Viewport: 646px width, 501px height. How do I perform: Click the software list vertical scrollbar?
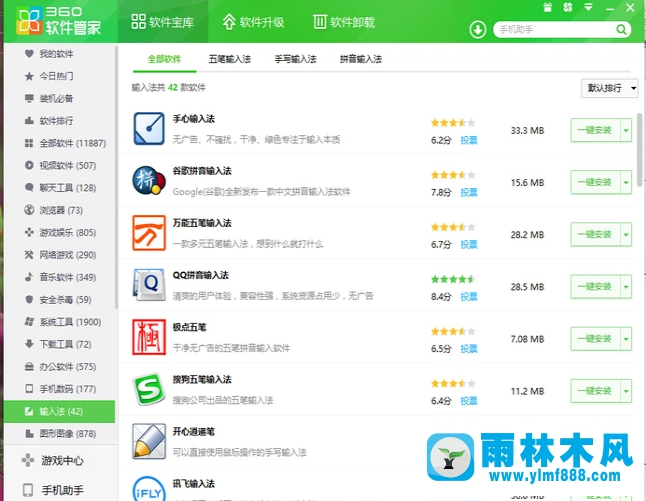point(641,148)
